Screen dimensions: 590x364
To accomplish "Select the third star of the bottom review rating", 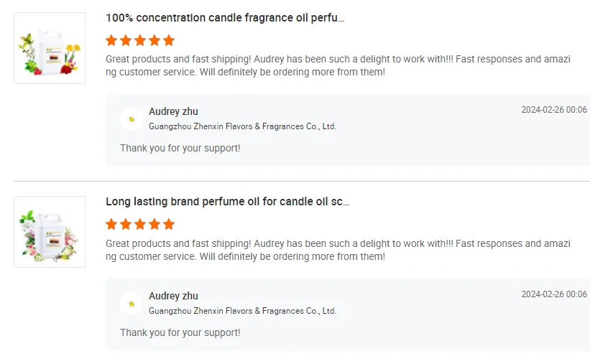I will pos(140,224).
